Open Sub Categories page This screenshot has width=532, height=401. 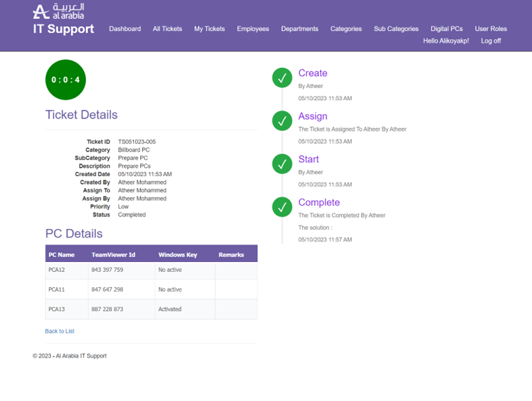[x=396, y=29]
